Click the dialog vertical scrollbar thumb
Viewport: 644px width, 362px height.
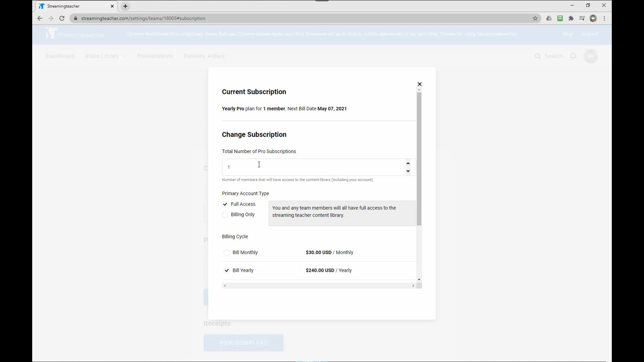[x=419, y=159]
